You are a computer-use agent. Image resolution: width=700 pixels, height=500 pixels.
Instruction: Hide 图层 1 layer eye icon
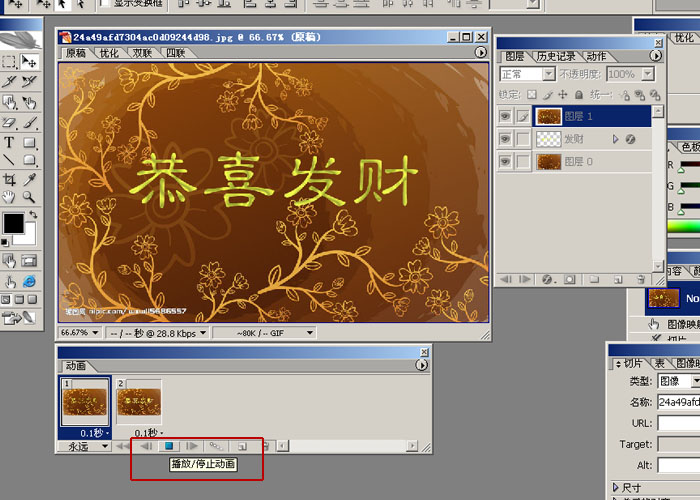tap(505, 117)
